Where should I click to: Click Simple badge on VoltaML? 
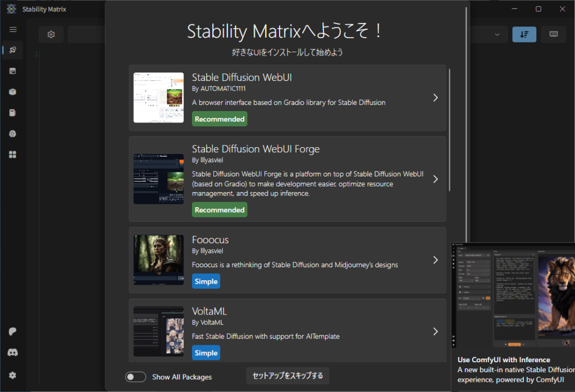pos(206,353)
